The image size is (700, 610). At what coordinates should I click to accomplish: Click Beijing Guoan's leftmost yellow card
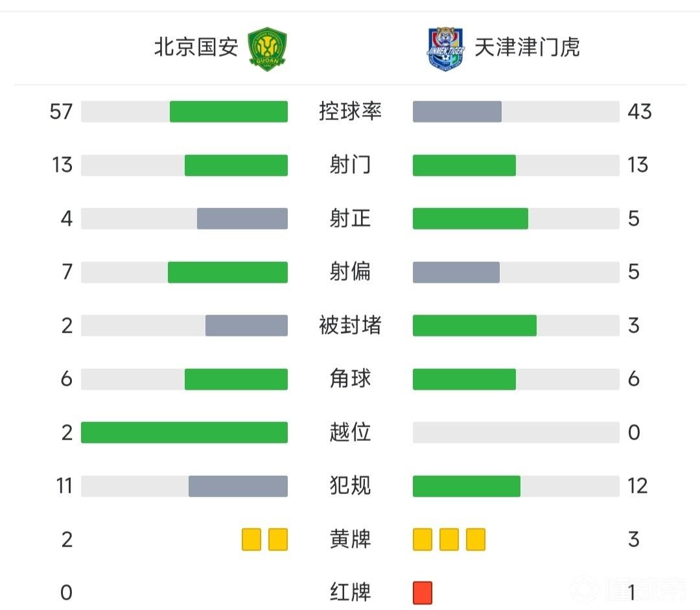(x=251, y=539)
